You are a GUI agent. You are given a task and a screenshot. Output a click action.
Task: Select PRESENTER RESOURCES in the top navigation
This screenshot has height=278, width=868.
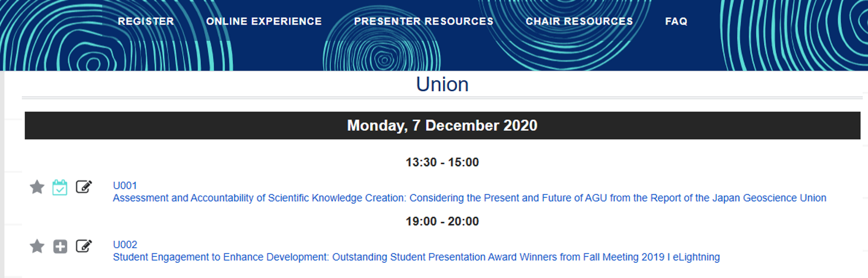(x=424, y=21)
